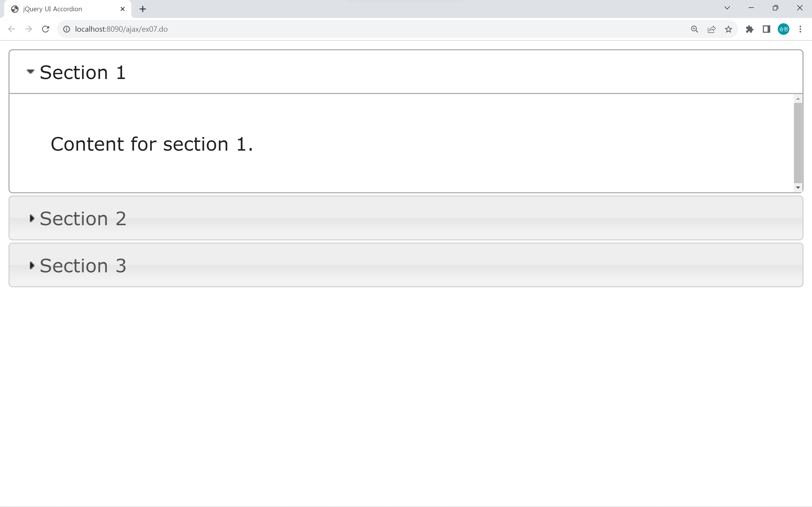
Task: Open the user profile avatar
Action: [783, 29]
